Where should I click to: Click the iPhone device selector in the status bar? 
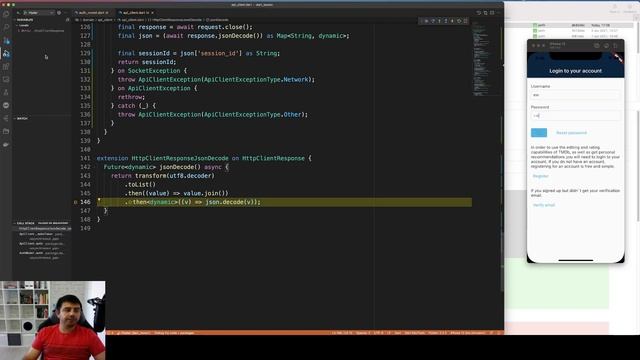(468, 333)
